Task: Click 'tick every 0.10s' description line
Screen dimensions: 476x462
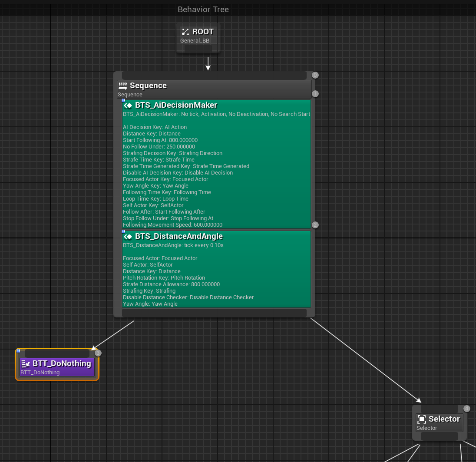Action: pyautogui.click(x=173, y=245)
